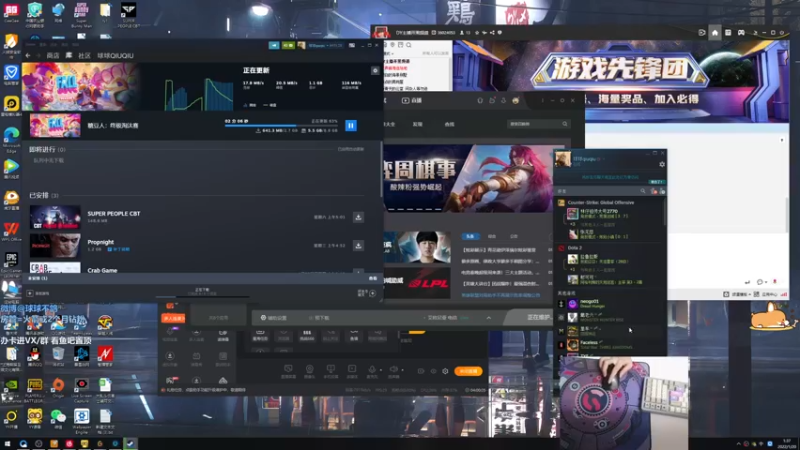Click Add a Game plus icon in Steam

(30, 293)
